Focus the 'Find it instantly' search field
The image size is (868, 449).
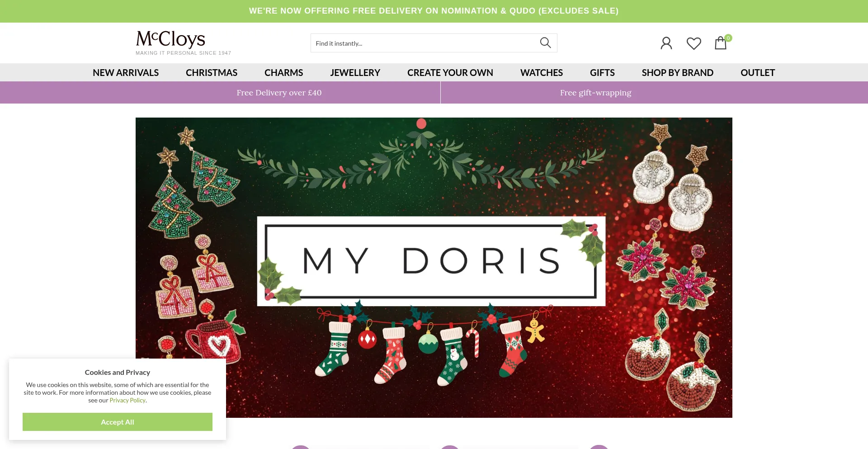pos(424,43)
